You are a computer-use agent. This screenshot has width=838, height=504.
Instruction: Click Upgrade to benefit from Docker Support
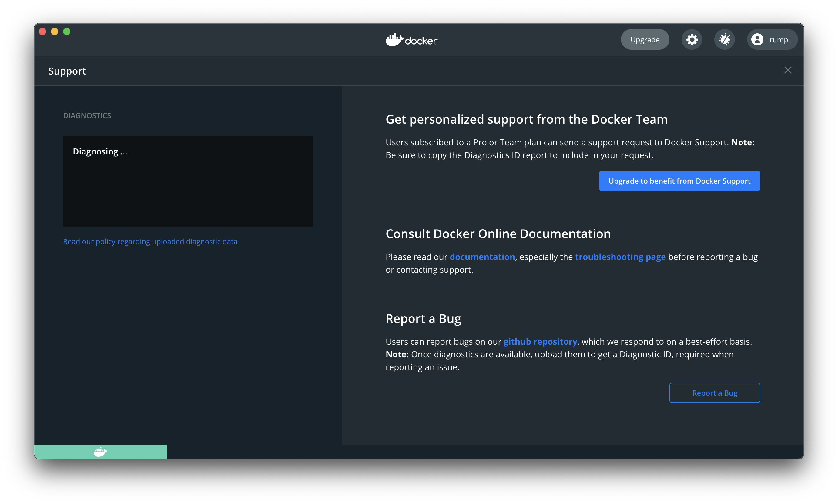(679, 181)
